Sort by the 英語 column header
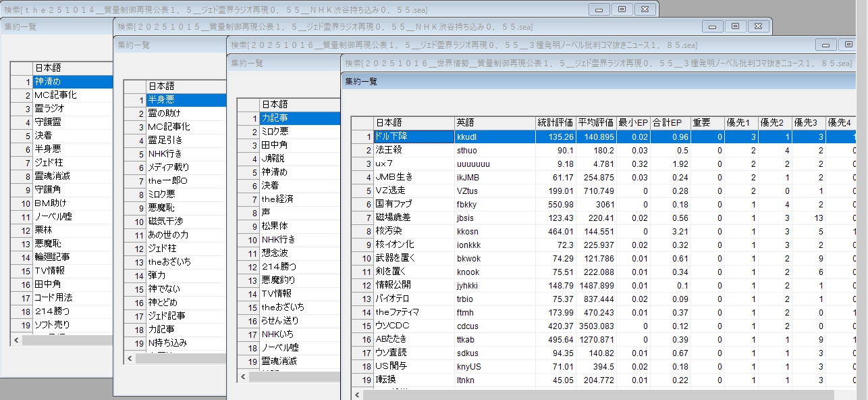868x400 pixels. (494, 123)
